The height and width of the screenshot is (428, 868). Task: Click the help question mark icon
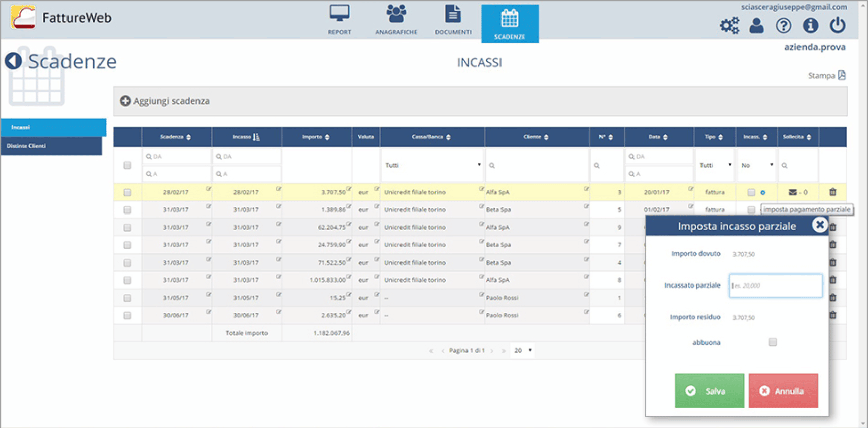tap(783, 25)
